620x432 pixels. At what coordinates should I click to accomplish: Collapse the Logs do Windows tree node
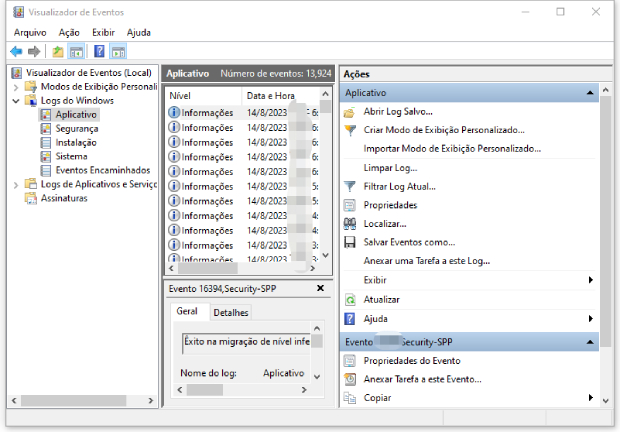pyautogui.click(x=16, y=101)
